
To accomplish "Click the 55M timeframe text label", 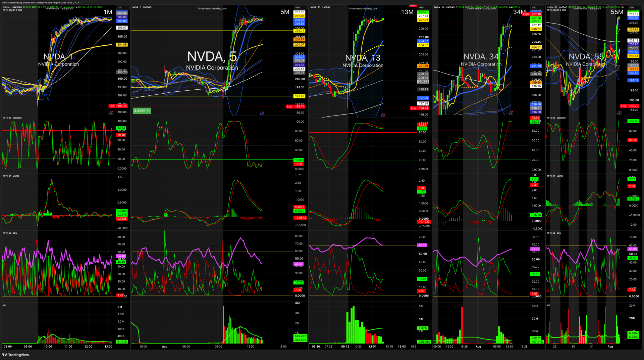I will [x=617, y=12].
